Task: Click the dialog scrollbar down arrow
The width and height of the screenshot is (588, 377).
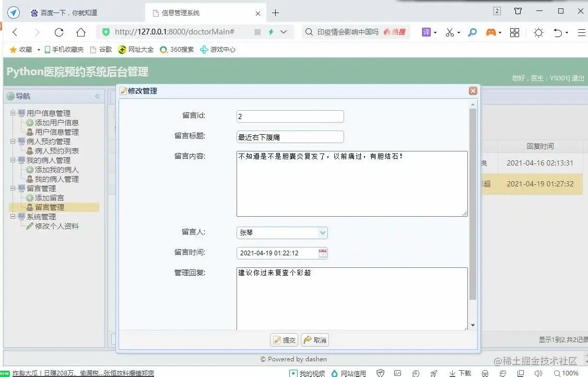Action: (473, 325)
